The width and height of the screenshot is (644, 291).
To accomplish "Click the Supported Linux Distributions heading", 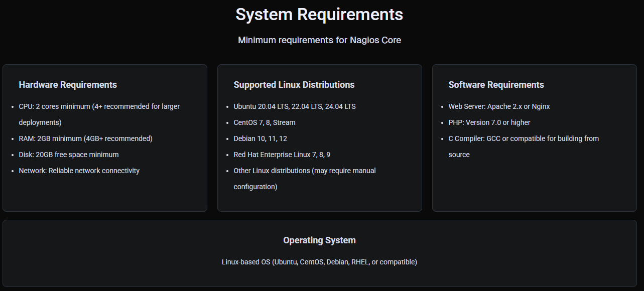I will 294,85.
